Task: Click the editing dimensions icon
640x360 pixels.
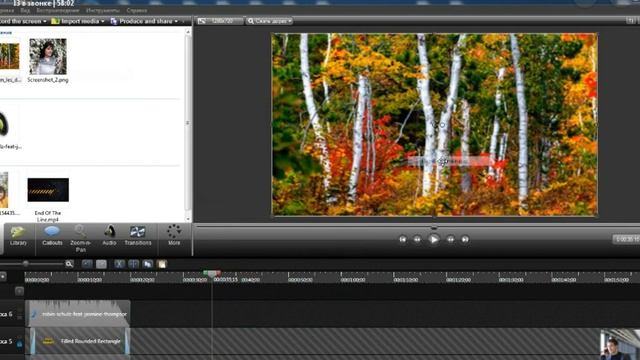Action: click(x=202, y=21)
